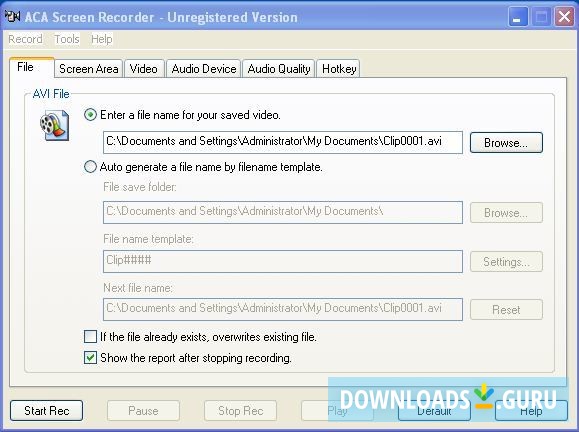This screenshot has width=579, height=432.
Task: Open the Audio Quality tab
Action: 279,69
